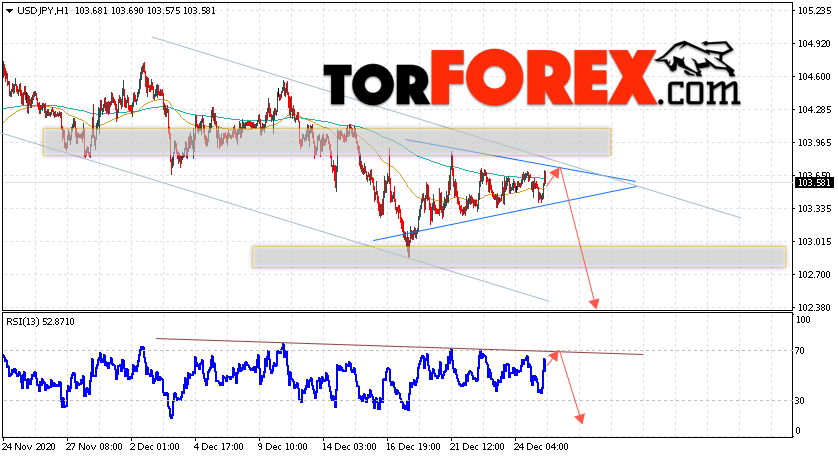Viewport: 838px width, 458px height.
Task: Select the price scale value 102.700
Action: 814,275
